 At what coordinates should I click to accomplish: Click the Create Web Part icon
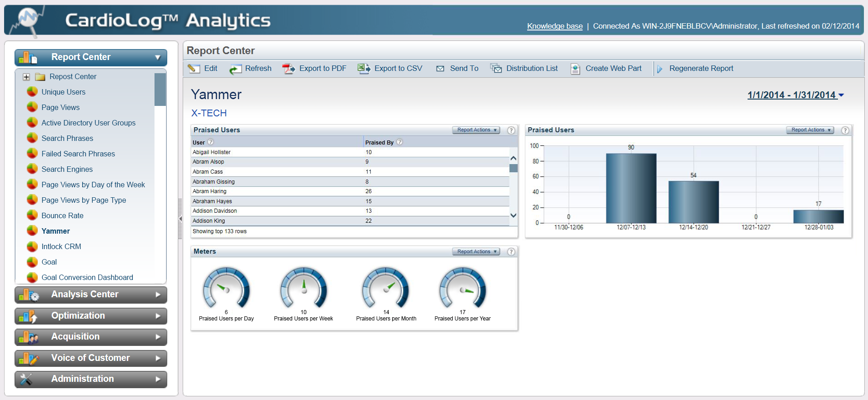tap(575, 69)
